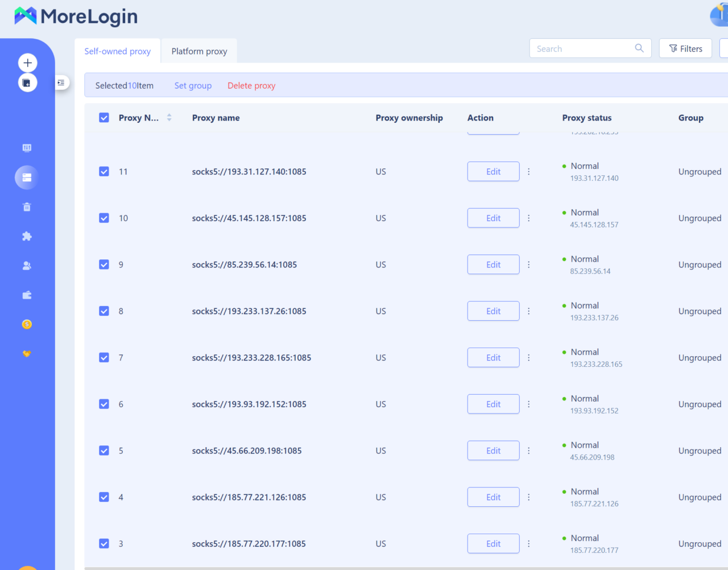
Task: Switch to Platform proxy tab
Action: (199, 51)
